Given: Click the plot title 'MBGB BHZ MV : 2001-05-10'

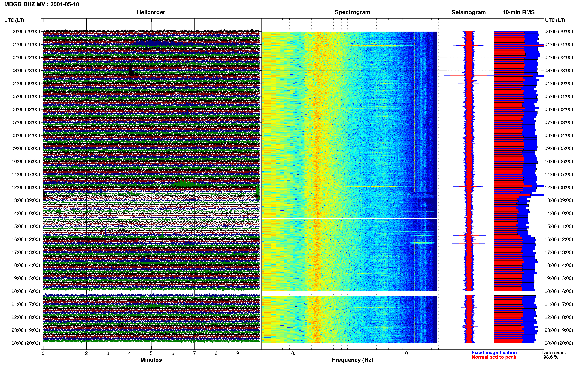Looking at the screenshot, I should point(42,4).
